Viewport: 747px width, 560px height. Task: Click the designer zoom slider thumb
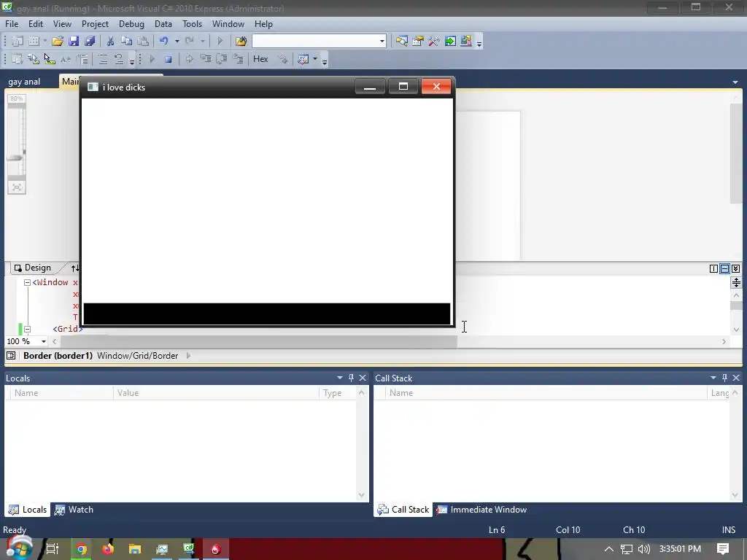pyautogui.click(x=15, y=157)
